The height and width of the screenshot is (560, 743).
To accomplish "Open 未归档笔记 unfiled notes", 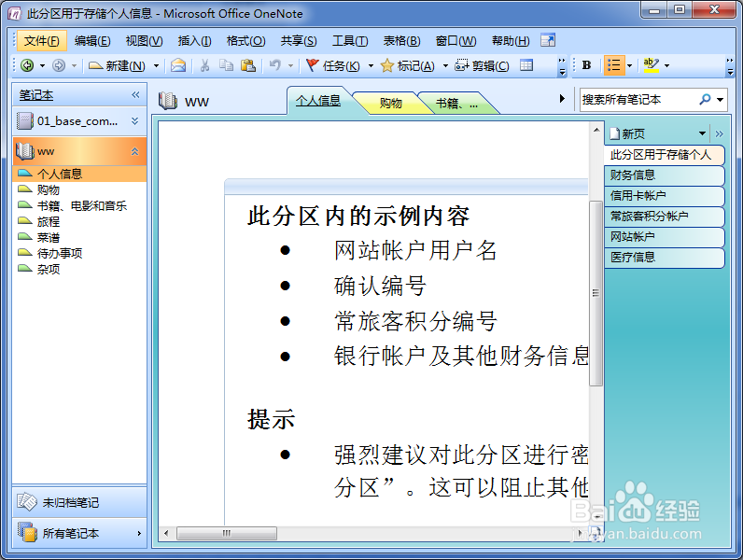I will coord(79,502).
